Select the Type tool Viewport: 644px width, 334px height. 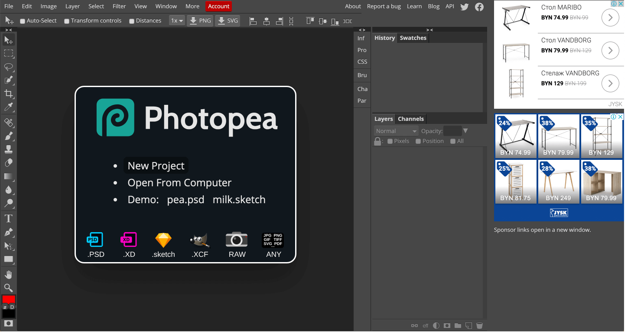tap(8, 218)
